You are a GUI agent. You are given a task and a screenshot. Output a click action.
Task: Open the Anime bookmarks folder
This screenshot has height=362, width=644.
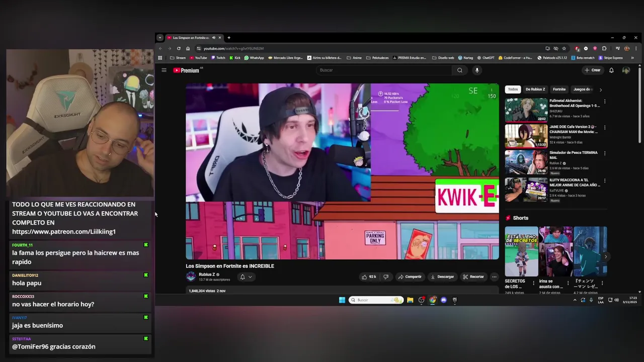point(354,58)
